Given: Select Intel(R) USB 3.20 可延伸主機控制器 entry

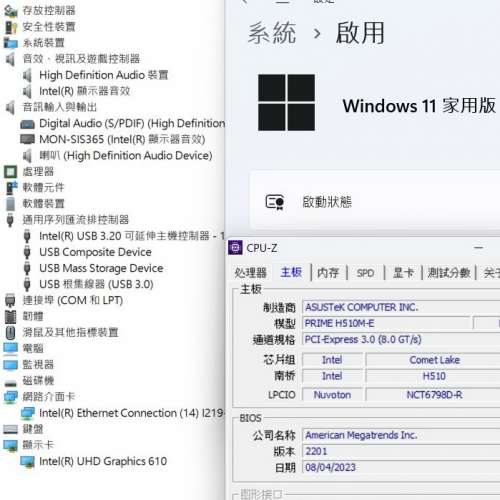Looking at the screenshot, I should tap(132, 236).
